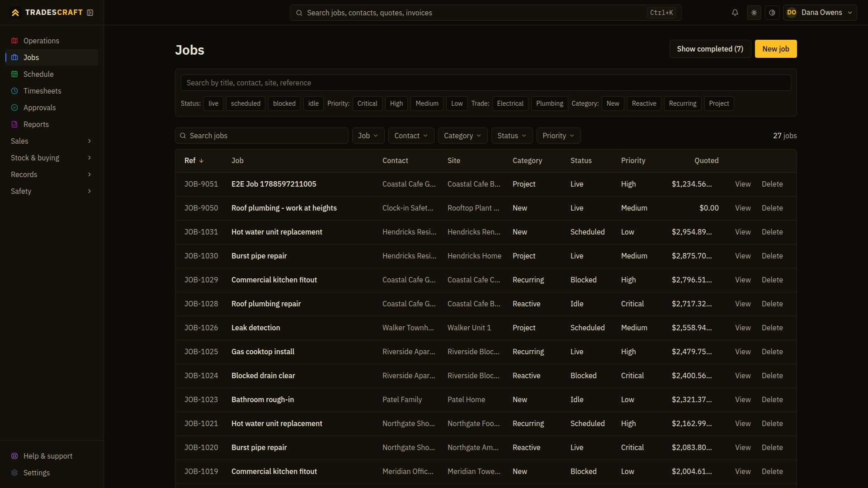Click Approvals check icon
Image resolution: width=868 pixels, height=488 pixels.
point(14,108)
